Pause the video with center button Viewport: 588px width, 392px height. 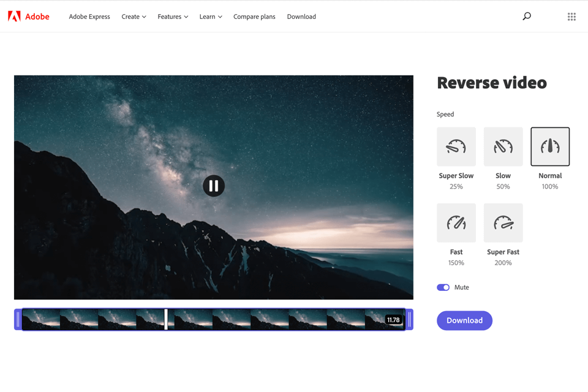pos(214,186)
